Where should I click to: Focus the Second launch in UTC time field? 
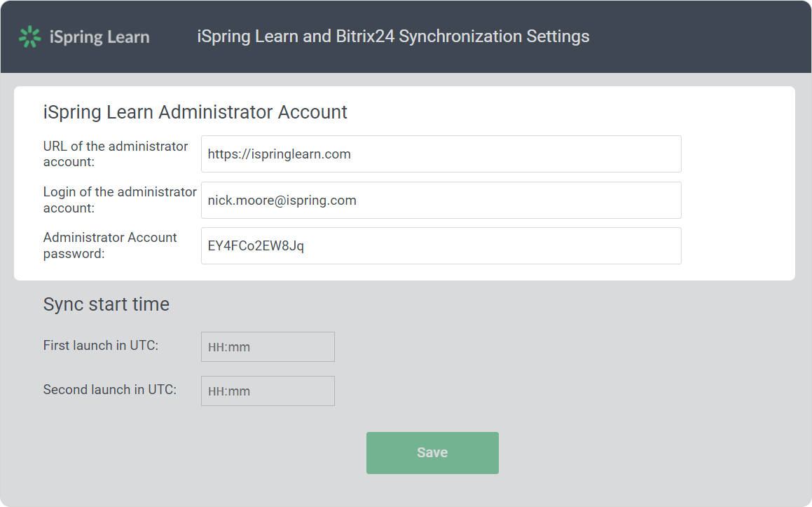click(x=268, y=391)
